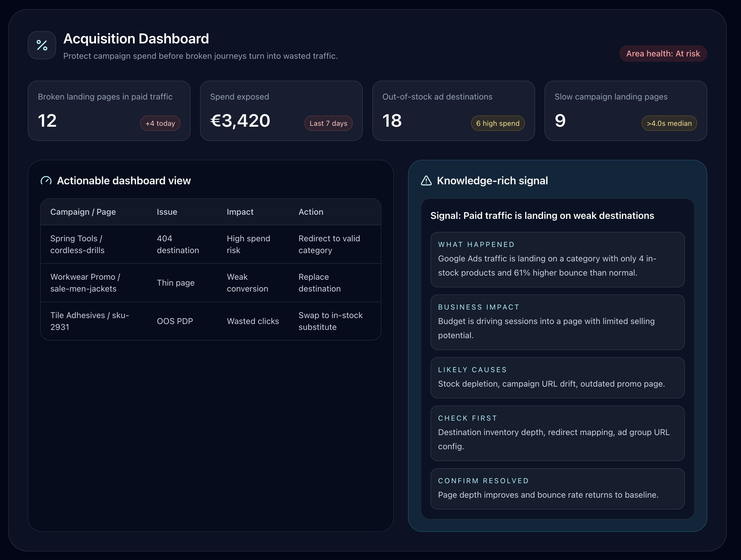This screenshot has height=560, width=741.
Task: Open Broken landing pages in paid traffic card
Action: coord(109,110)
